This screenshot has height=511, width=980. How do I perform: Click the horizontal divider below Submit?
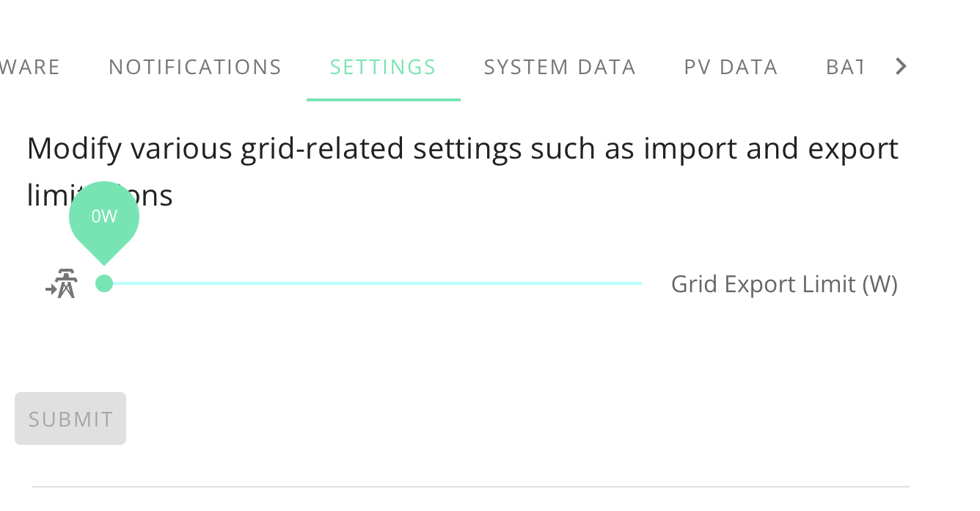471,486
